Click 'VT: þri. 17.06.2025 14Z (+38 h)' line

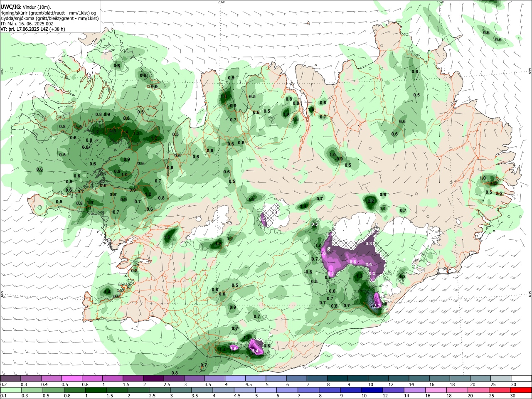pyautogui.click(x=33, y=29)
